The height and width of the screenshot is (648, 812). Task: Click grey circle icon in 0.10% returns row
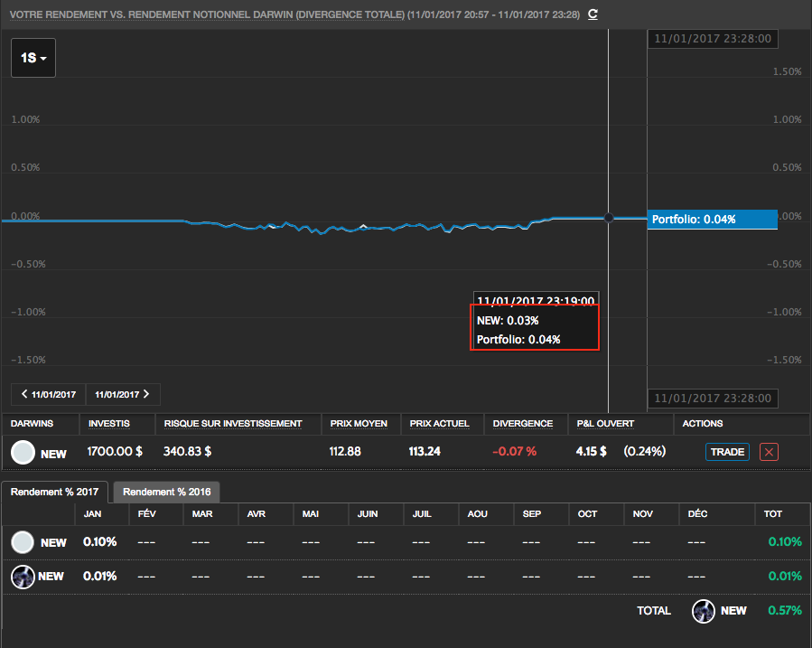(23, 542)
